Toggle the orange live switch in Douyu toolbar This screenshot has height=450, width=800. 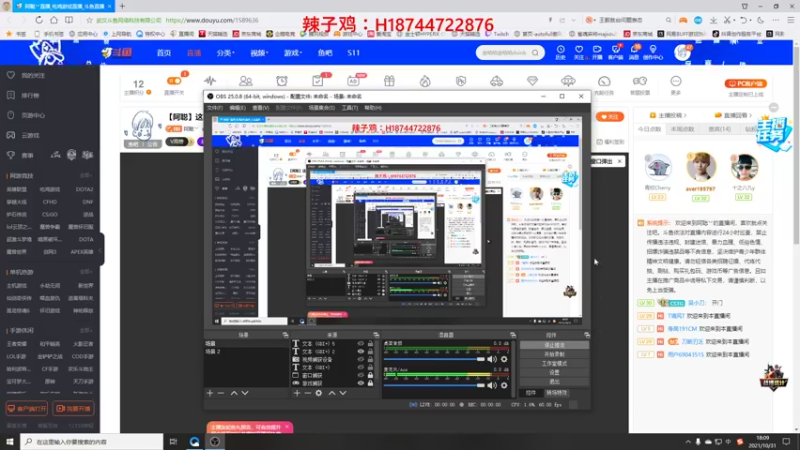(174, 81)
